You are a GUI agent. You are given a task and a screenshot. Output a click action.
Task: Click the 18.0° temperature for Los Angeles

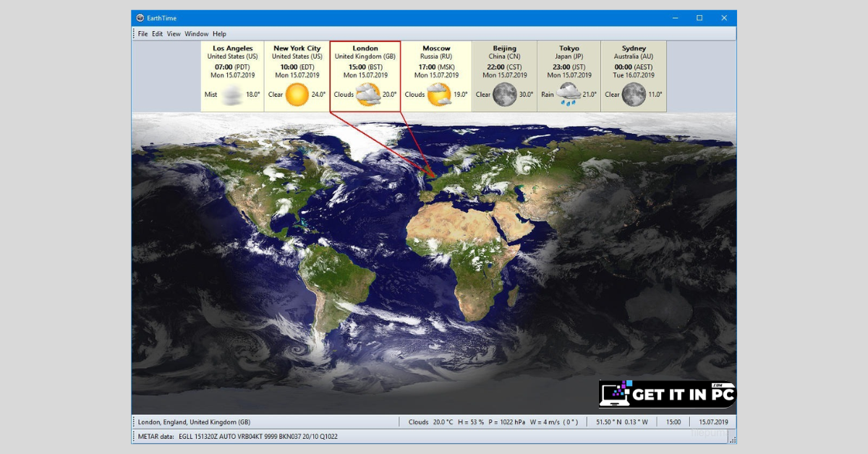(x=252, y=95)
